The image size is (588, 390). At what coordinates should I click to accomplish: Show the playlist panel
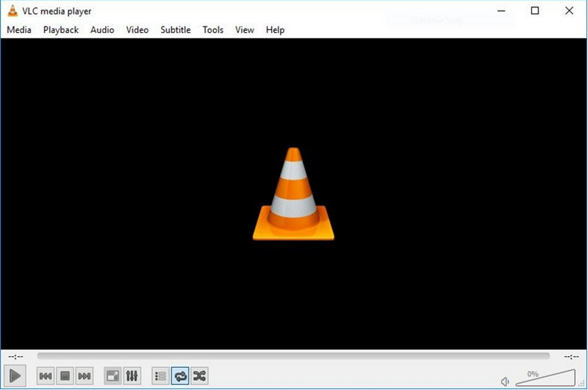click(160, 376)
